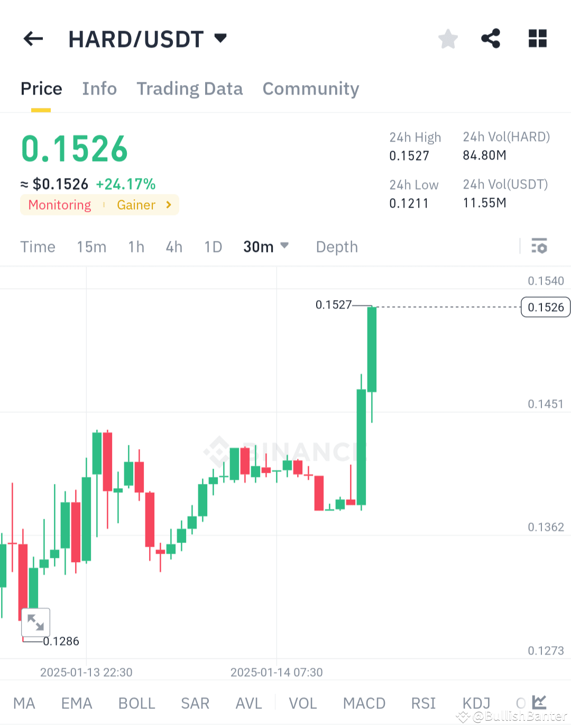Open the share options icon

pos(491,39)
